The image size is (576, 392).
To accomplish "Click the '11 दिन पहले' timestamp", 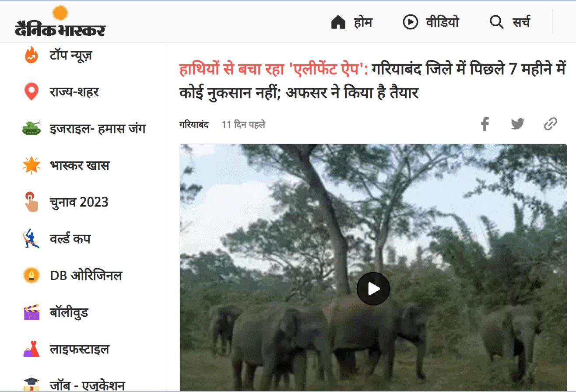I will click(243, 125).
